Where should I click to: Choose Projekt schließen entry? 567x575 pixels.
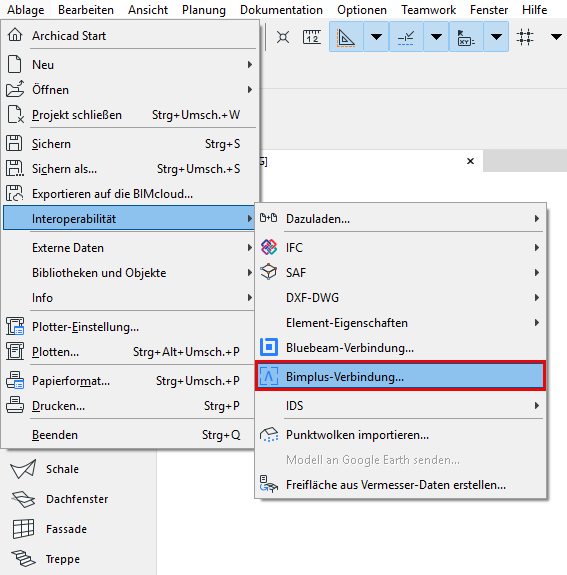tap(129, 114)
